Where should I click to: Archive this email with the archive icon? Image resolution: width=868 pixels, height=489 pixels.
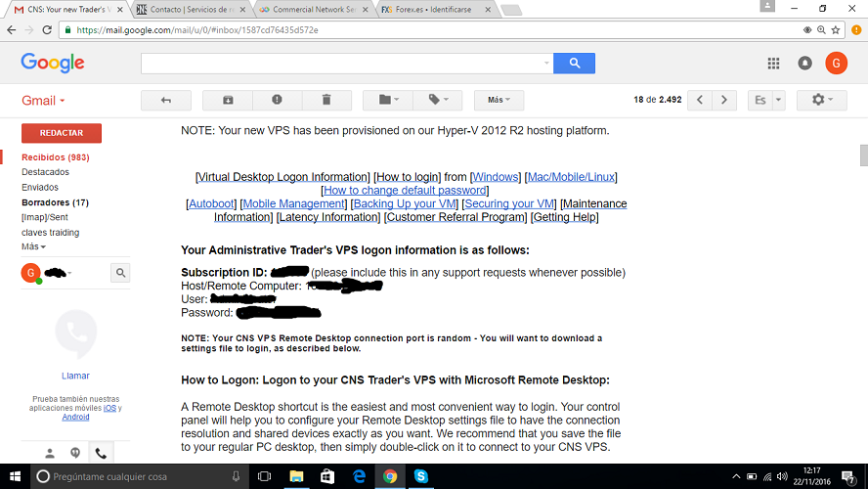[228, 100]
